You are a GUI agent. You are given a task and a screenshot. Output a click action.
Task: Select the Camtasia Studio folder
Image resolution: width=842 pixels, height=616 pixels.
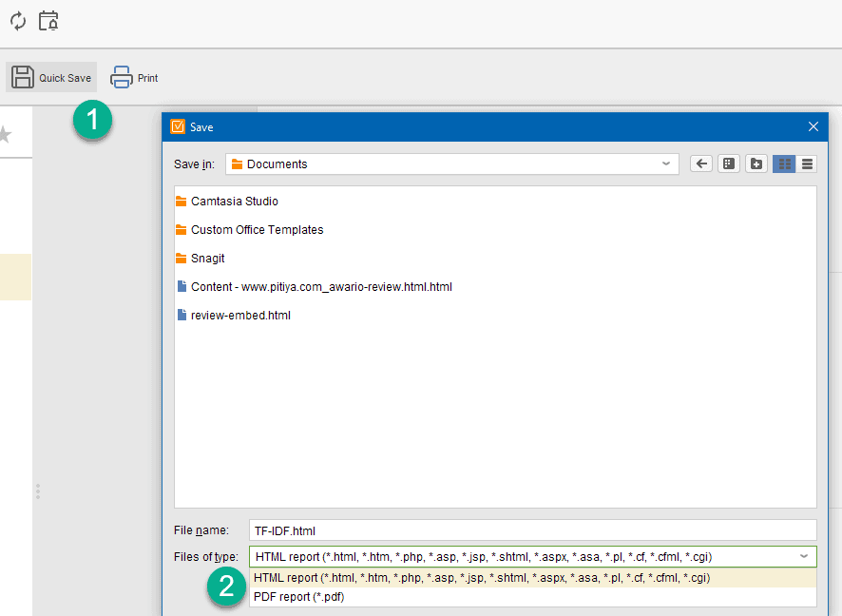[x=226, y=202]
